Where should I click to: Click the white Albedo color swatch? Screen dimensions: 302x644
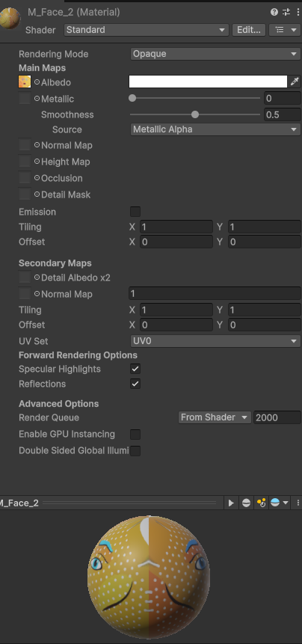(208, 82)
